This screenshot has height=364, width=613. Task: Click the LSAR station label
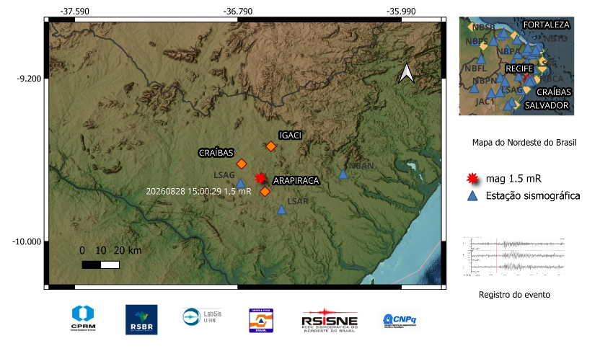(x=298, y=201)
